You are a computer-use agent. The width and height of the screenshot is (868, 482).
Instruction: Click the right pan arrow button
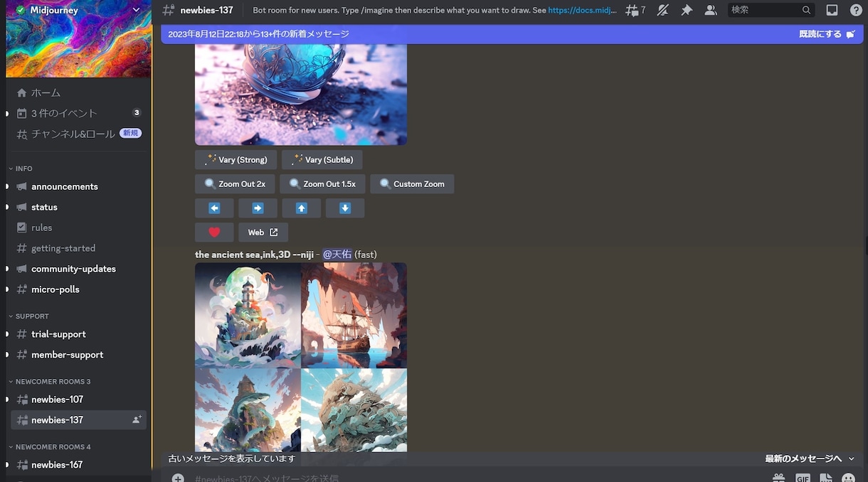pyautogui.click(x=258, y=208)
